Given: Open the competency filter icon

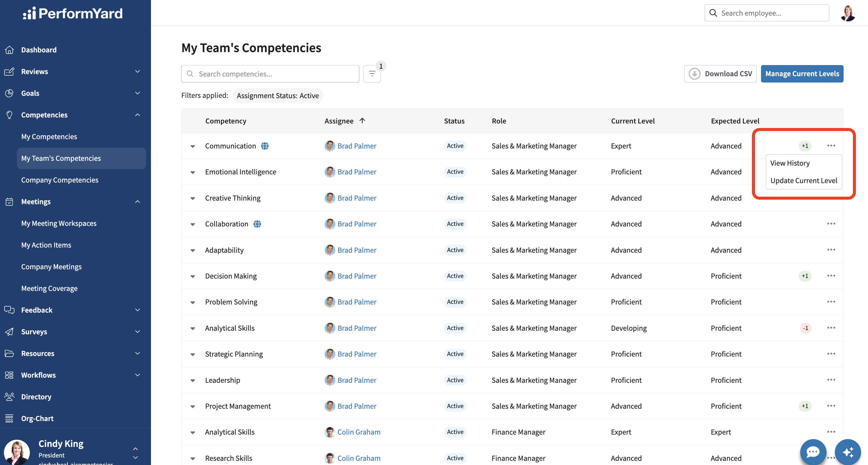Looking at the screenshot, I should [x=372, y=74].
